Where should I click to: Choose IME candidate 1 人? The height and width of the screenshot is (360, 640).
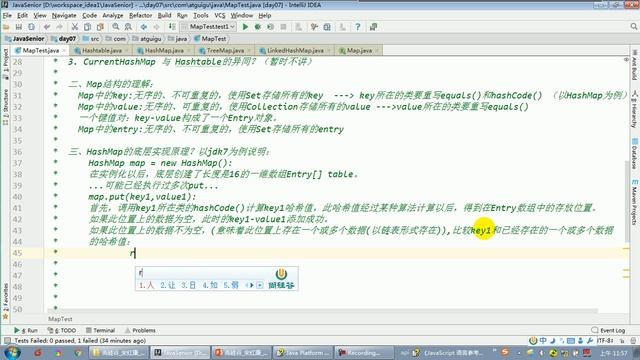147,285
